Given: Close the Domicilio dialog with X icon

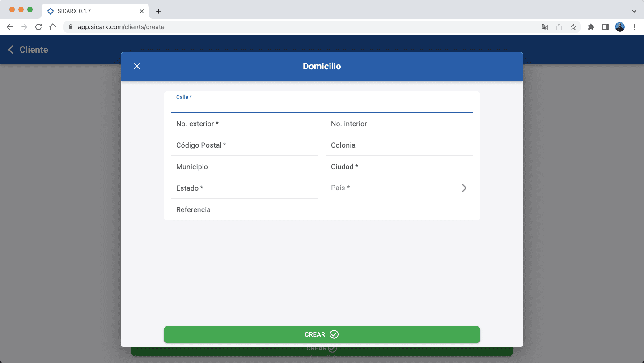Looking at the screenshot, I should coord(137,66).
